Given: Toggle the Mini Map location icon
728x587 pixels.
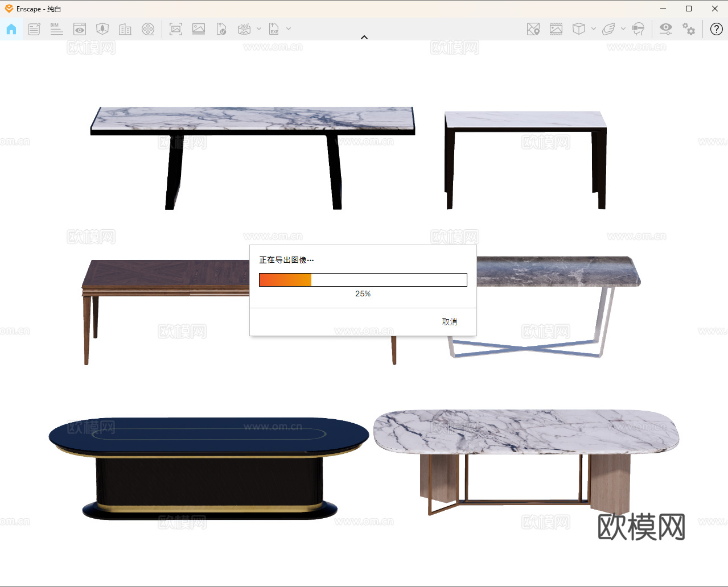Looking at the screenshot, I should pyautogui.click(x=533, y=29).
